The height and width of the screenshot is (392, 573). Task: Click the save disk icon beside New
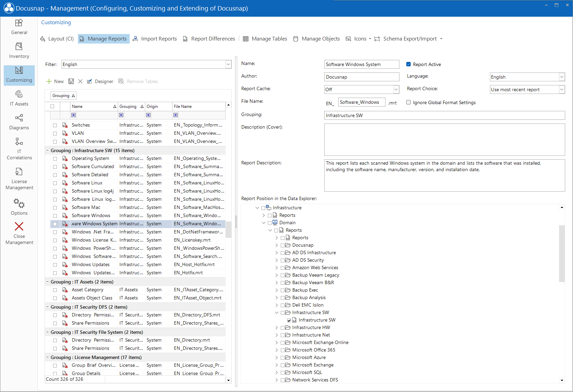(71, 81)
